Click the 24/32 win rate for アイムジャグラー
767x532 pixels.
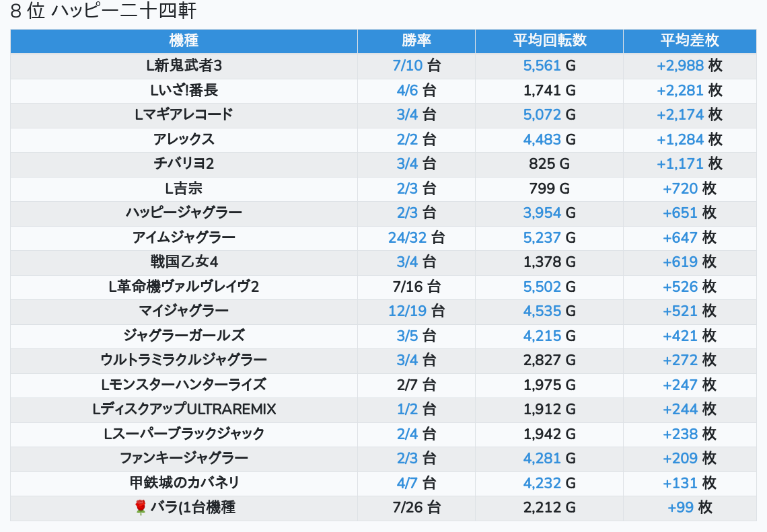pyautogui.click(x=407, y=237)
